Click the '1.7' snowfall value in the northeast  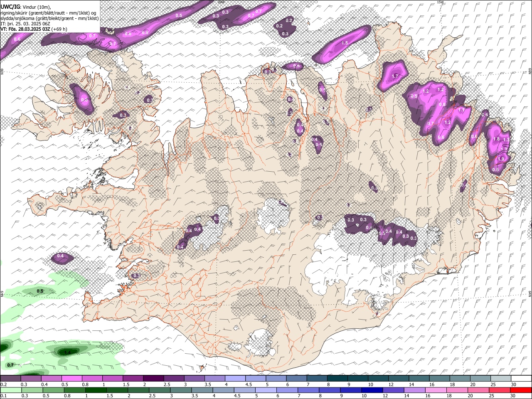(x=395, y=76)
